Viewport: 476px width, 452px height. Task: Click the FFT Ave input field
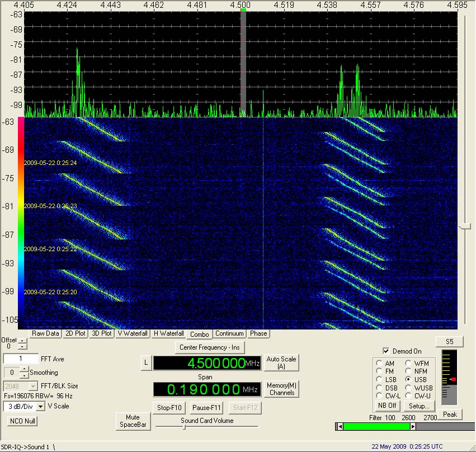(21, 359)
